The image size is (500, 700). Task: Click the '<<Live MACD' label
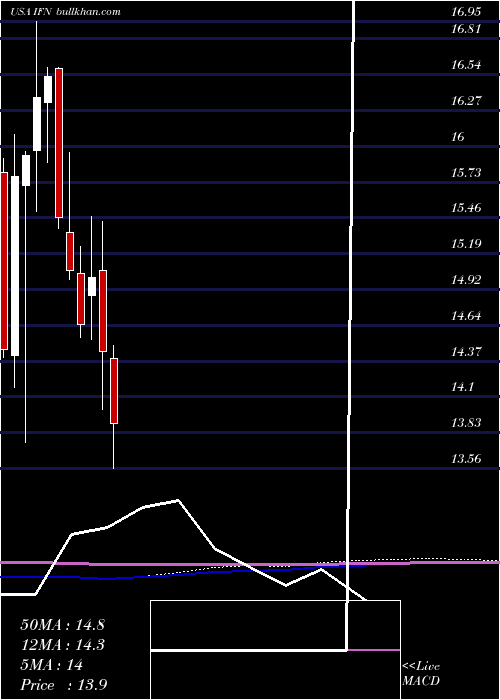pyautogui.click(x=421, y=673)
